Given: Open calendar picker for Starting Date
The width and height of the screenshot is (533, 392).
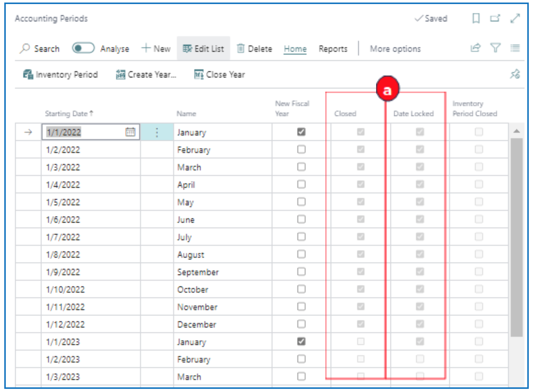Looking at the screenshot, I should click(130, 132).
